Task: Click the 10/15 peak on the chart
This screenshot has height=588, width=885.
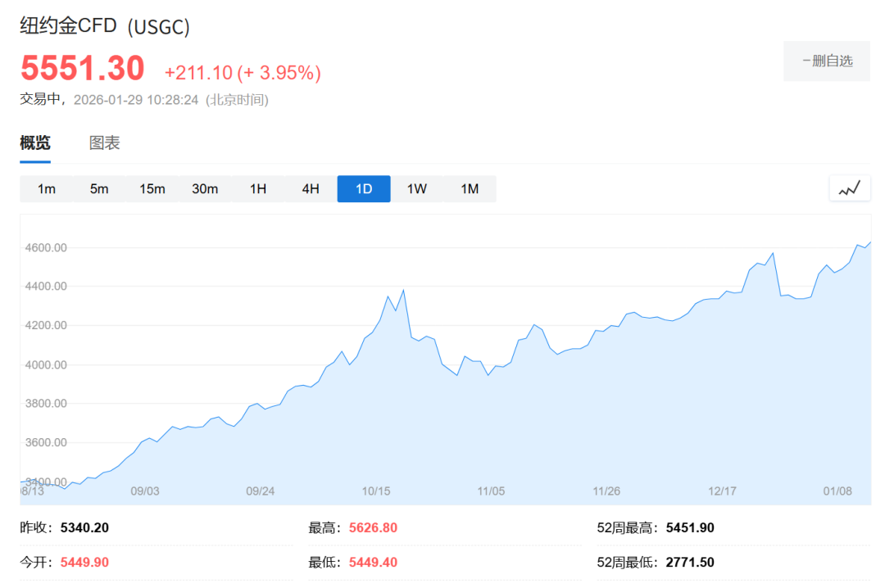Action: pyautogui.click(x=403, y=291)
